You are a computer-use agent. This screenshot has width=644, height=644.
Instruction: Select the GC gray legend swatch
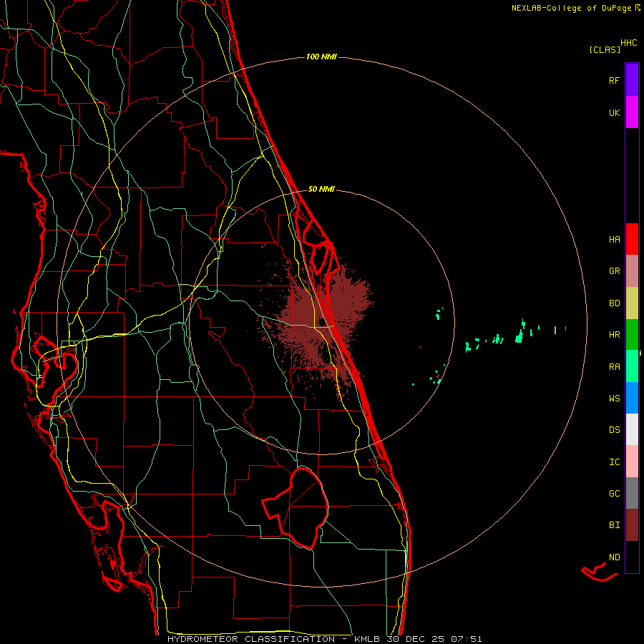click(x=632, y=493)
